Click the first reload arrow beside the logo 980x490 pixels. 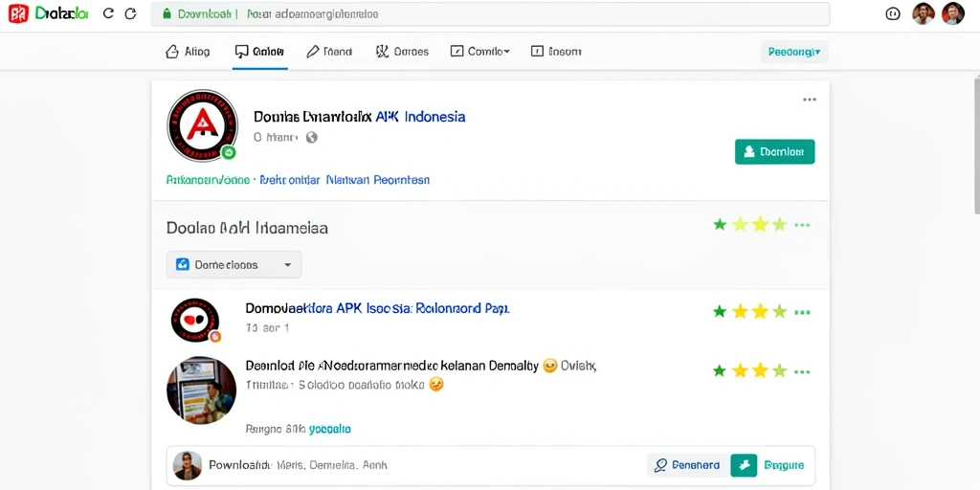coord(108,13)
